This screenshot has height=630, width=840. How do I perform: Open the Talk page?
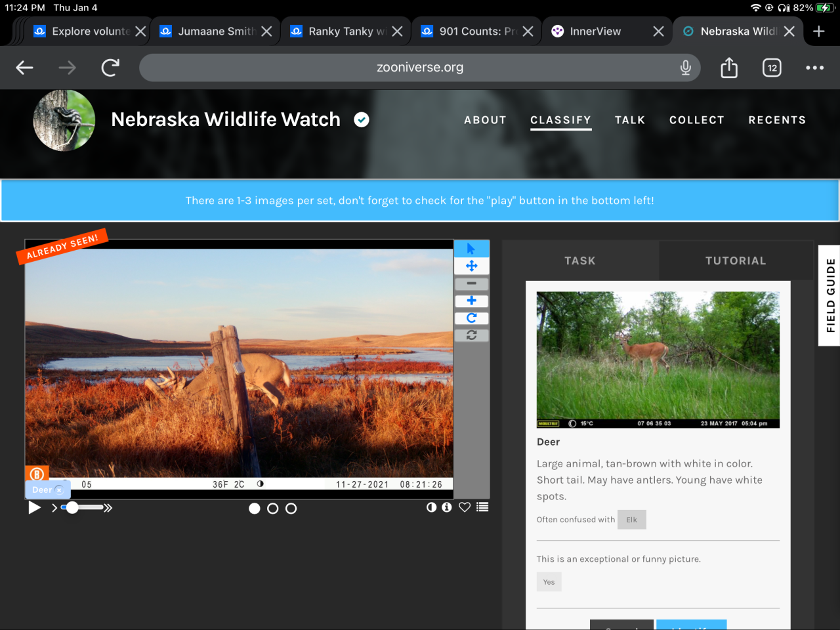point(630,120)
